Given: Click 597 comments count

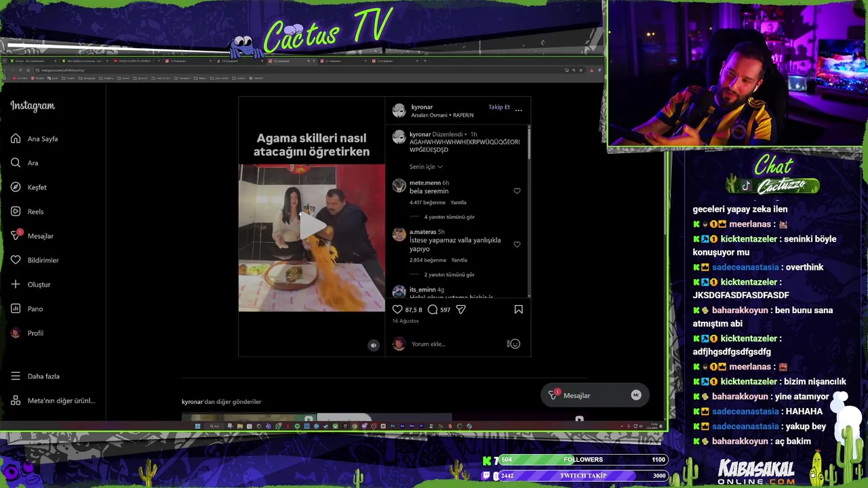Looking at the screenshot, I should pos(445,310).
